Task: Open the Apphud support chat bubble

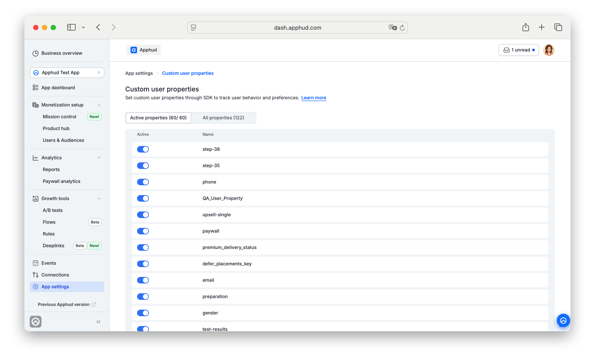Action: point(563,321)
